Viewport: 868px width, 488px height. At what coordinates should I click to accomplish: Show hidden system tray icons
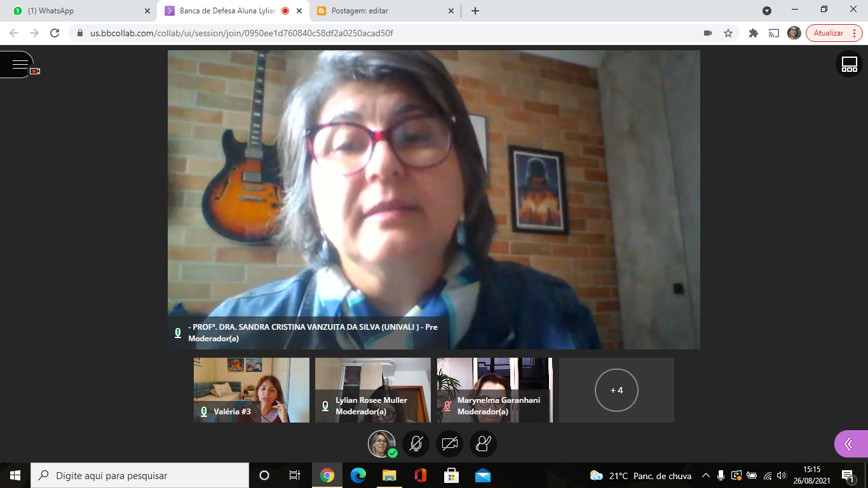pyautogui.click(x=705, y=475)
